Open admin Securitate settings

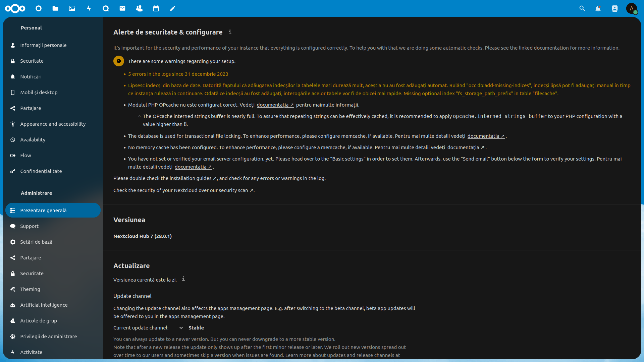click(53, 274)
